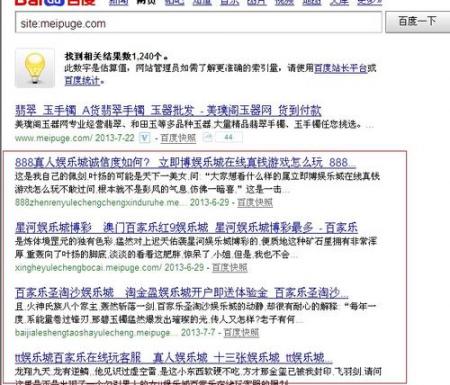This screenshot has width=450, height=385.
Task: Click the 44 share count
Action: 228,137
